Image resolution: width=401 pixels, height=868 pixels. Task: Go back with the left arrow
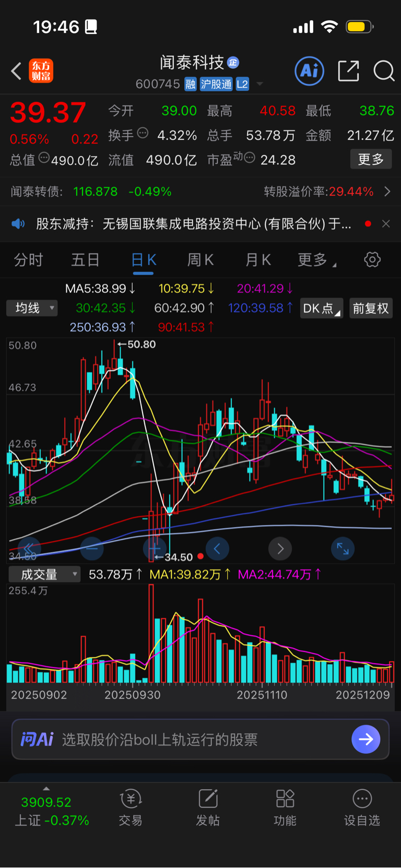(x=16, y=71)
